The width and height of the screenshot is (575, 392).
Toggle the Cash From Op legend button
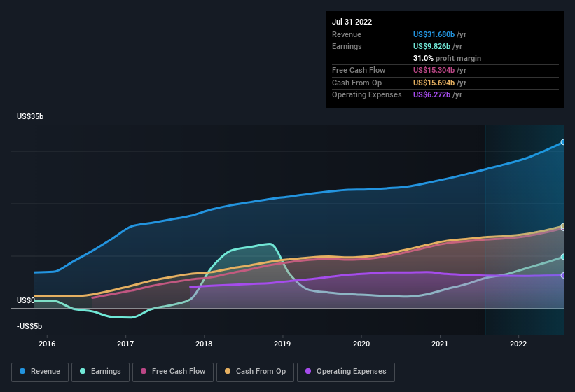coord(255,372)
